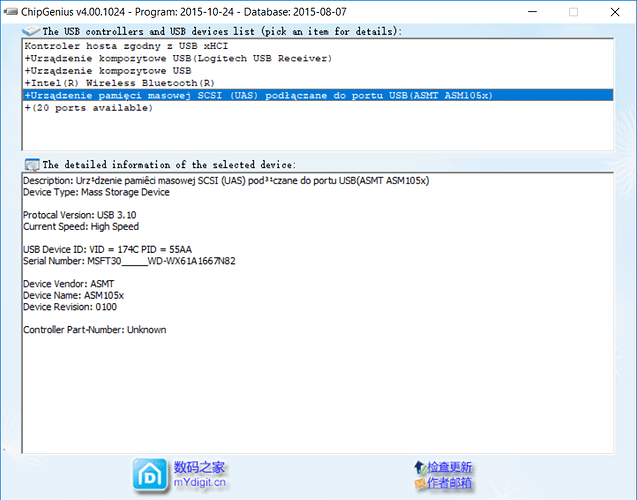Select the plain Urządzenie kompozytowe USB entry
Viewport: 637px width, 500px height.
point(318,71)
